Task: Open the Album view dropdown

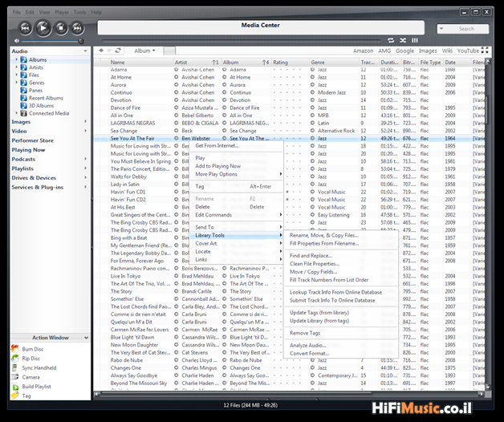Action: pyautogui.click(x=144, y=51)
